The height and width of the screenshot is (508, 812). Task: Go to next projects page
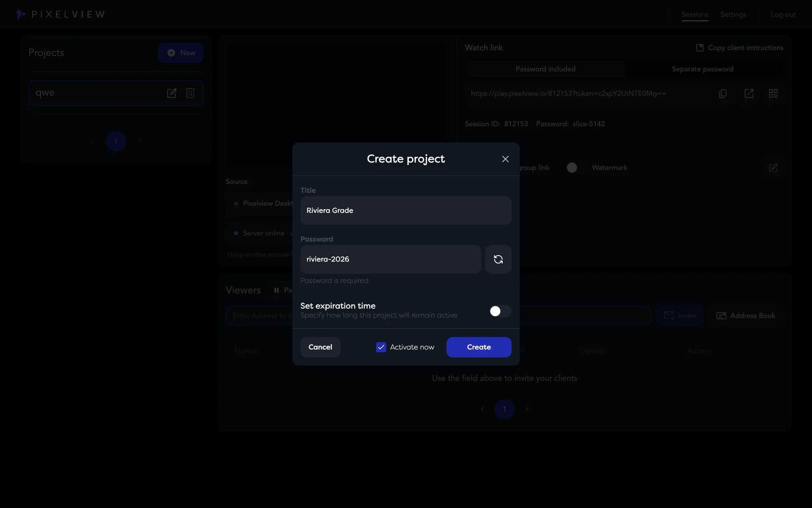[x=140, y=141]
